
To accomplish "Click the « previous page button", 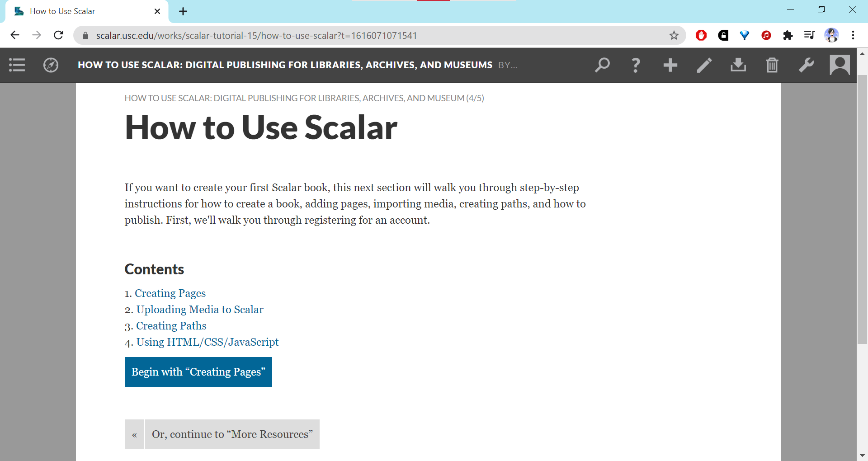I will click(x=134, y=434).
